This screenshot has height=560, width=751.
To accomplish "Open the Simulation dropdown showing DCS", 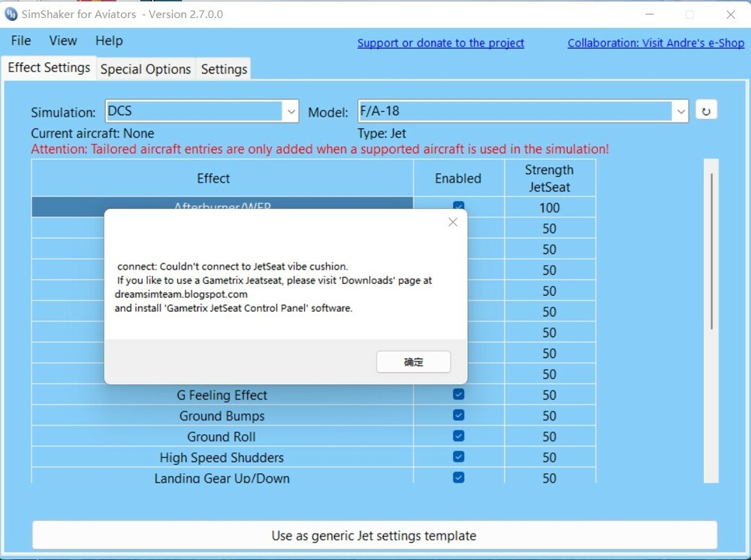I will point(201,111).
